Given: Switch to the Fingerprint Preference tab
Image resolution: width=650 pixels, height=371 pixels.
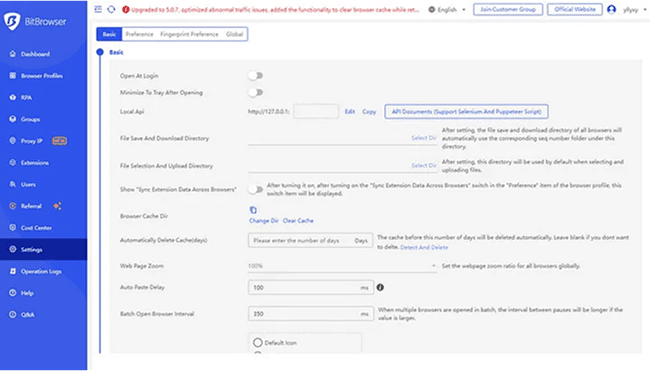Looking at the screenshot, I should point(189,34).
